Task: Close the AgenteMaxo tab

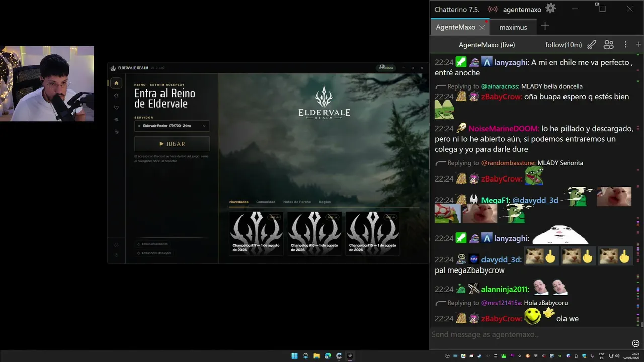Action: pos(482,27)
